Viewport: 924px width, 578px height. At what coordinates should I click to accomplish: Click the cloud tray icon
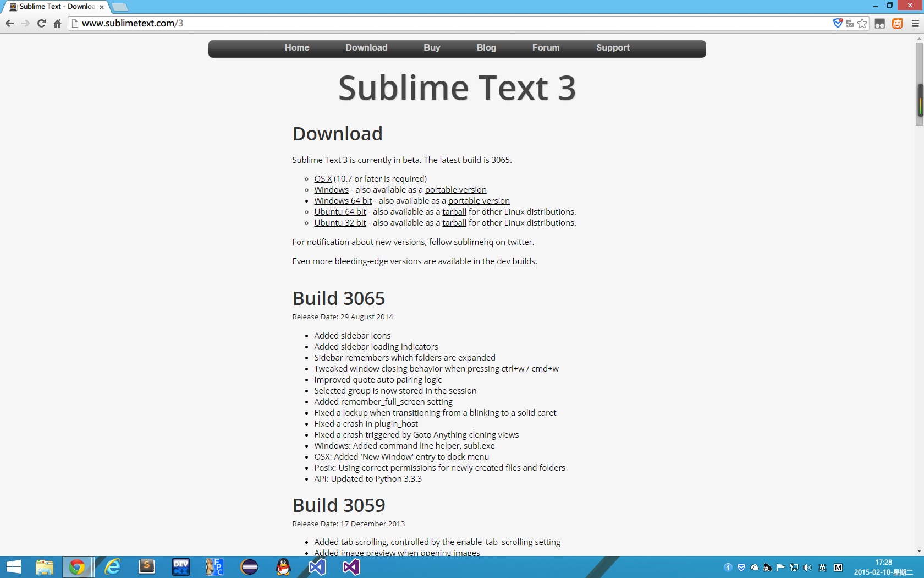(x=755, y=568)
